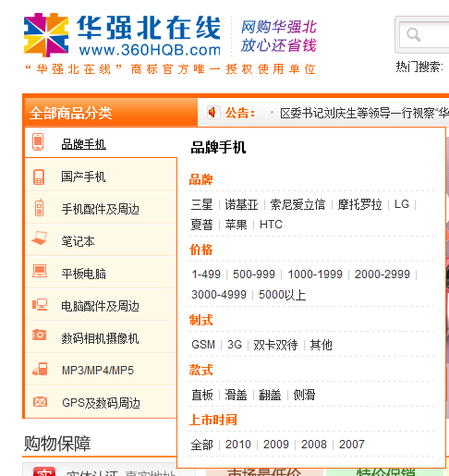Click the 电脑配件及周边 icon
This screenshot has width=449, height=476.
pyautogui.click(x=40, y=304)
